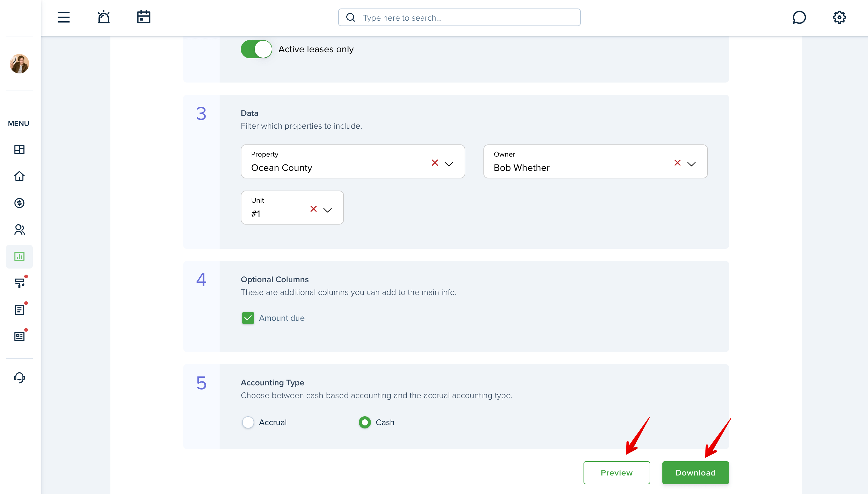Open the support headset icon

(x=19, y=377)
